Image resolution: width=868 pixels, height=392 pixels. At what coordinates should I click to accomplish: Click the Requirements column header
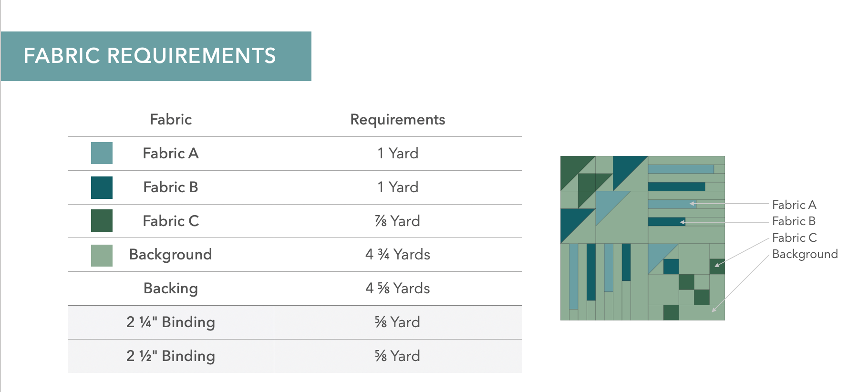[397, 120]
